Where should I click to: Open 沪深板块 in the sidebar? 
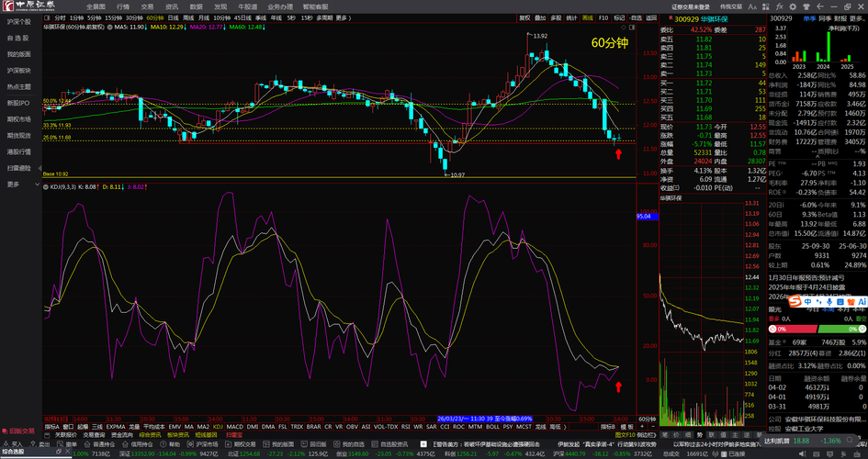[x=18, y=70]
